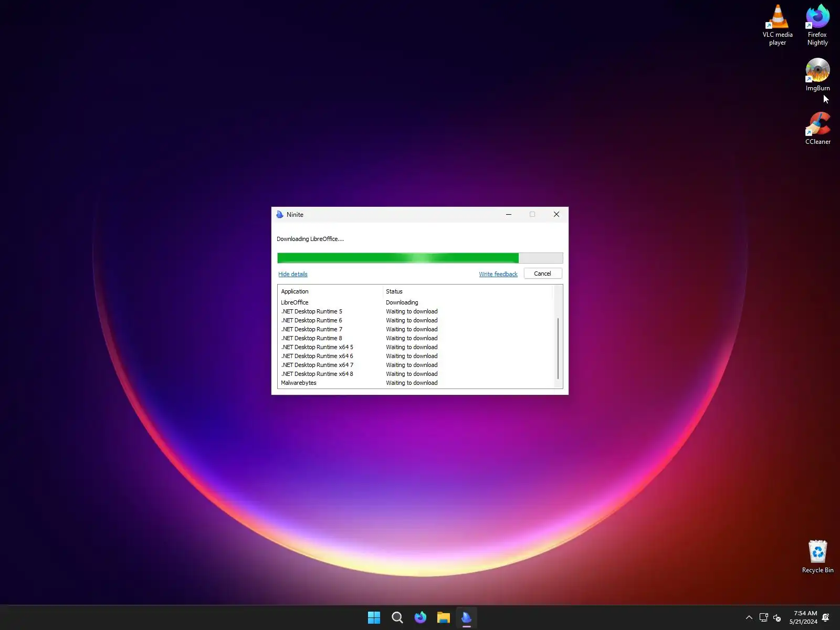Screen dimensions: 840x630
Task: Open taskbar Search
Action: pyautogui.click(x=397, y=617)
